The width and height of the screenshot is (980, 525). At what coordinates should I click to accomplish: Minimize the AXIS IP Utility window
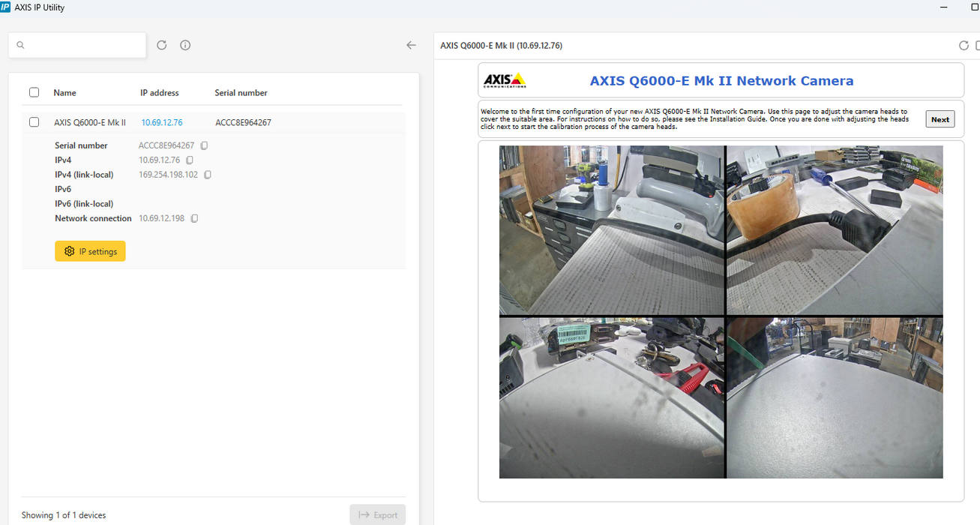click(944, 7)
